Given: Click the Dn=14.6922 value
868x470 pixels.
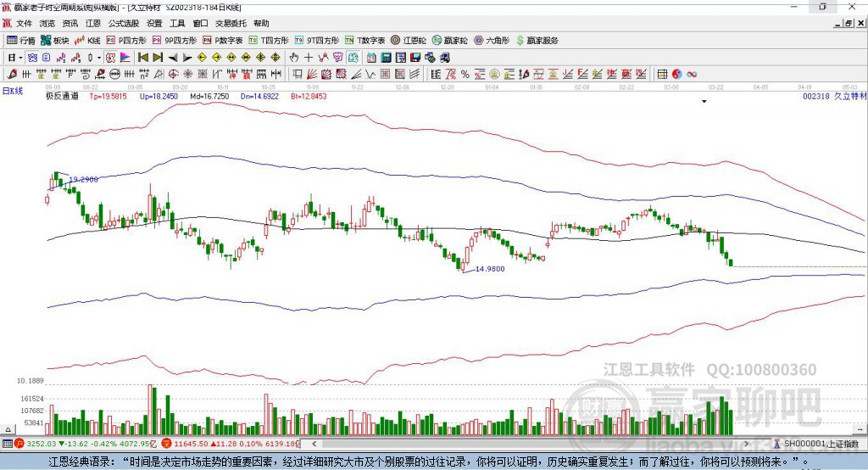Looking at the screenshot, I should (259, 96).
